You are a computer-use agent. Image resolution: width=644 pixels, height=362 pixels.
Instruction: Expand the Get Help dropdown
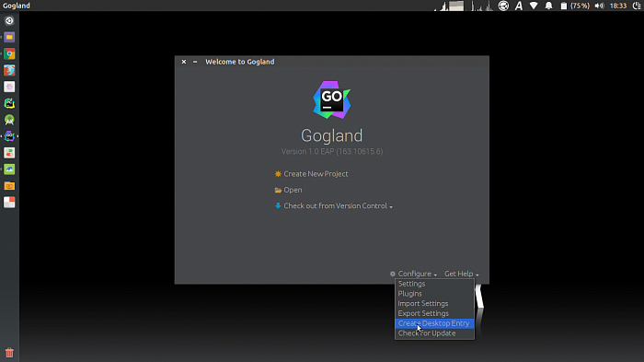coord(477,274)
